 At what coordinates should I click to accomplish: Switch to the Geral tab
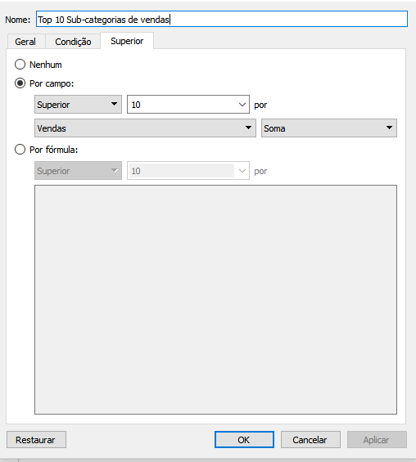(25, 42)
